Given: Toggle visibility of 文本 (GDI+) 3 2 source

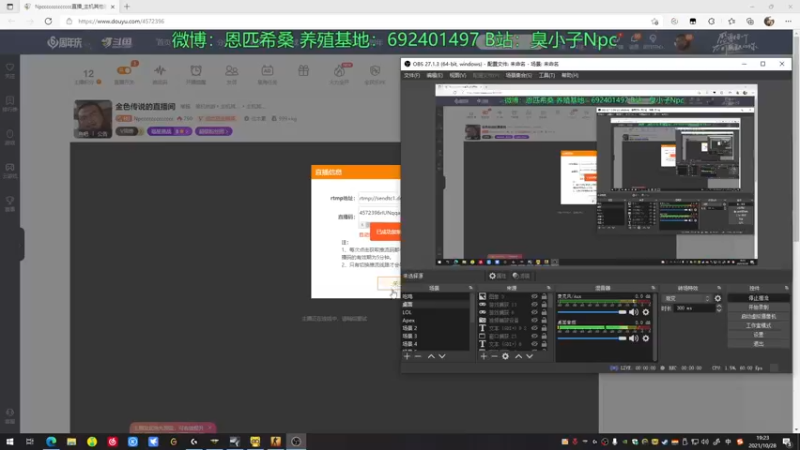Looking at the screenshot, I should (534, 328).
